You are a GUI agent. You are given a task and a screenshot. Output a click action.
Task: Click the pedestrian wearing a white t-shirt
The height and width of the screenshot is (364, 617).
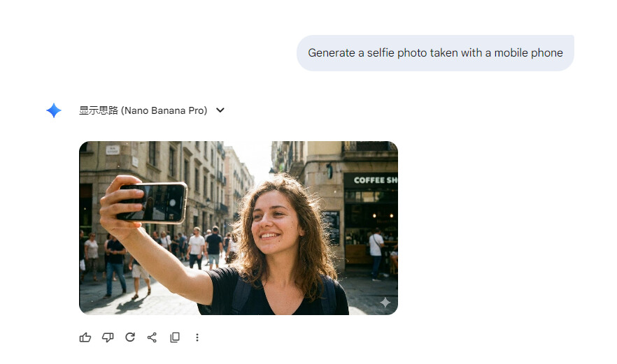(196, 247)
